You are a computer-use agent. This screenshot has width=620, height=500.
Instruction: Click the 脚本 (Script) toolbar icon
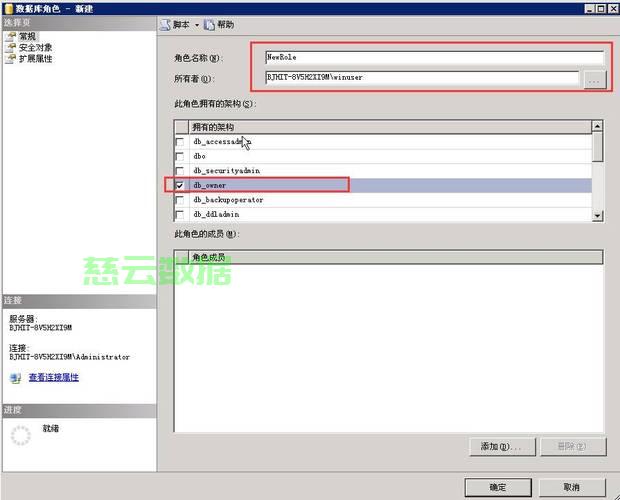pyautogui.click(x=166, y=24)
